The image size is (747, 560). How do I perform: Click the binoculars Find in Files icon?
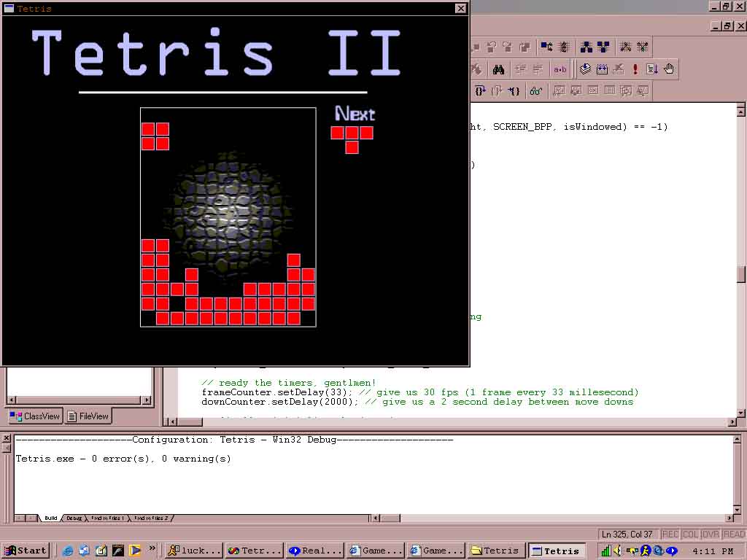coord(499,69)
